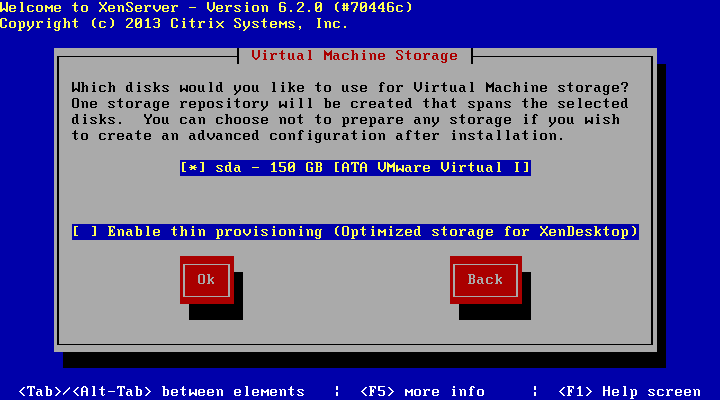Screen dimensions: 720x400
Task: Confirm storage selection with the Ok button
Action: [x=207, y=280]
